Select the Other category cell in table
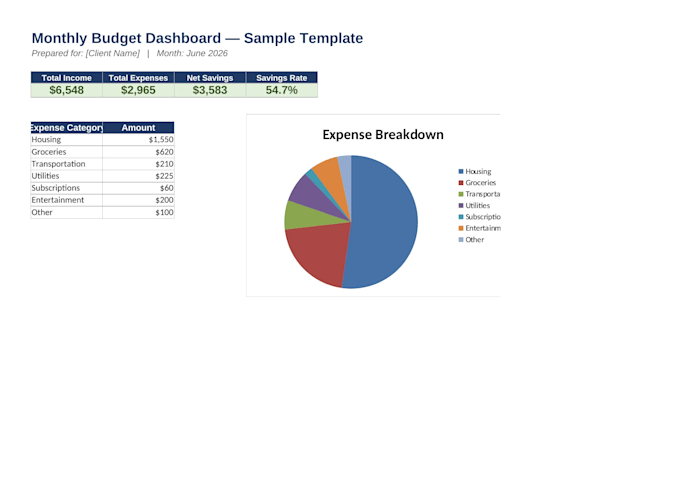This screenshot has width=680, height=481. (67, 213)
